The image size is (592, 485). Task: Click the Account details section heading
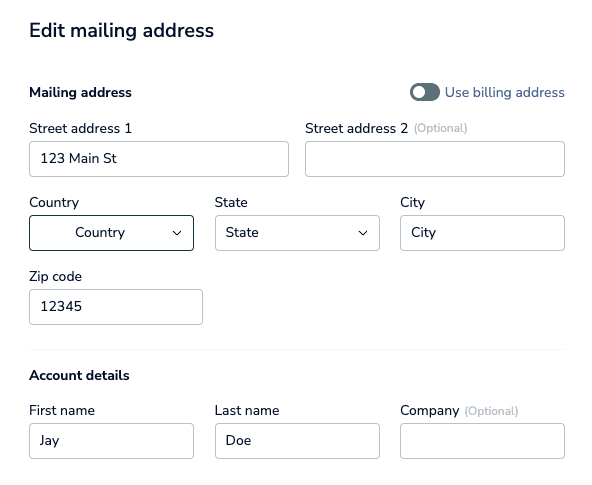click(x=79, y=376)
